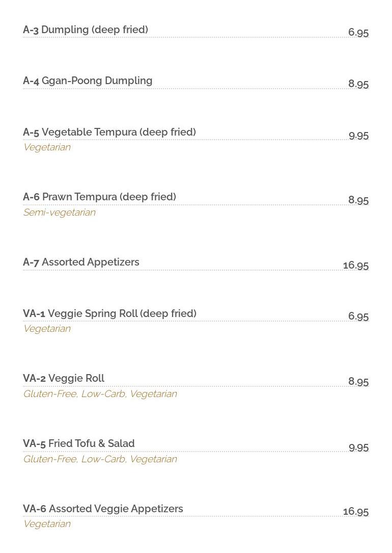Select A-7 Assorted Appetizers

click(x=81, y=262)
